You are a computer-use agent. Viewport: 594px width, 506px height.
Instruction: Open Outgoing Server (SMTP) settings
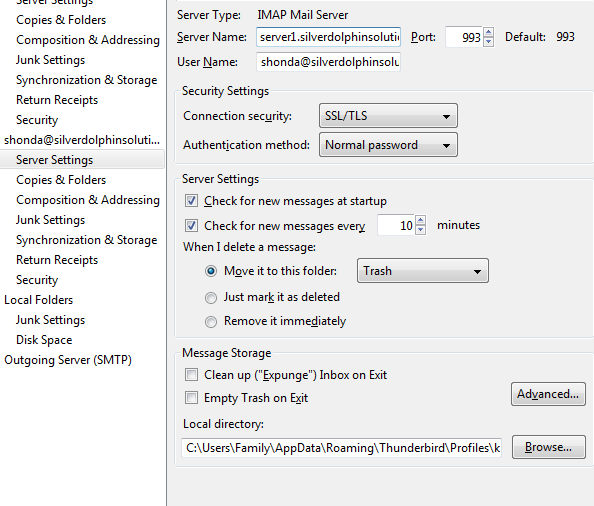[x=68, y=360]
